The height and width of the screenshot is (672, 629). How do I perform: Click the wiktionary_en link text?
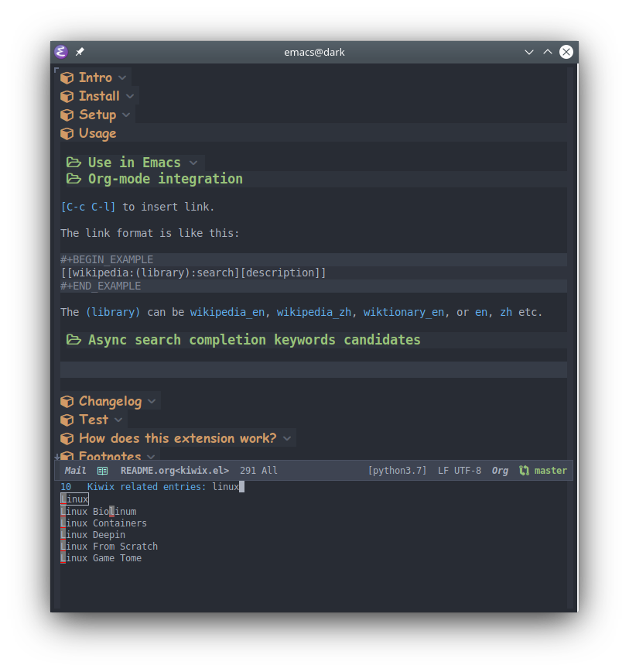(404, 312)
